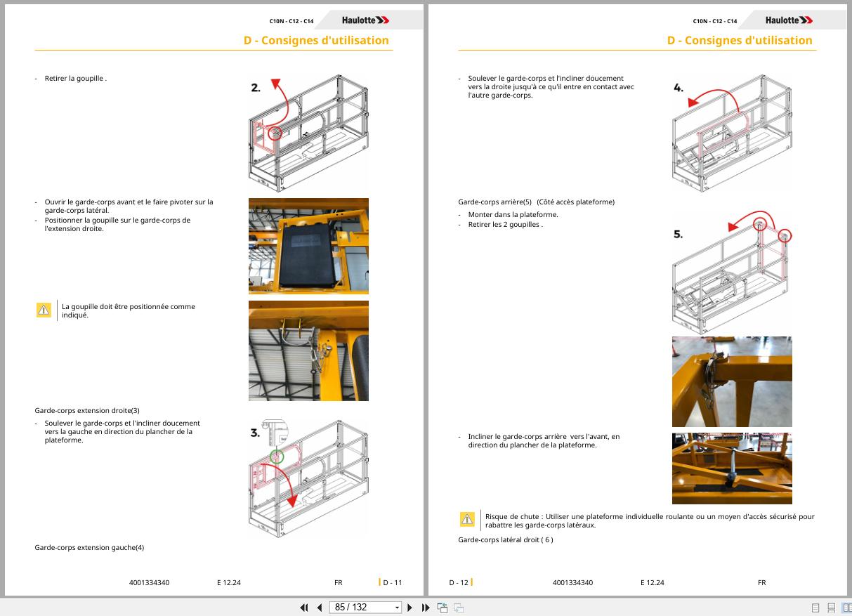Screen dimensions: 852x616
Task: Click 'C10N - C12 - C14' on right page header
Action: (x=715, y=21)
